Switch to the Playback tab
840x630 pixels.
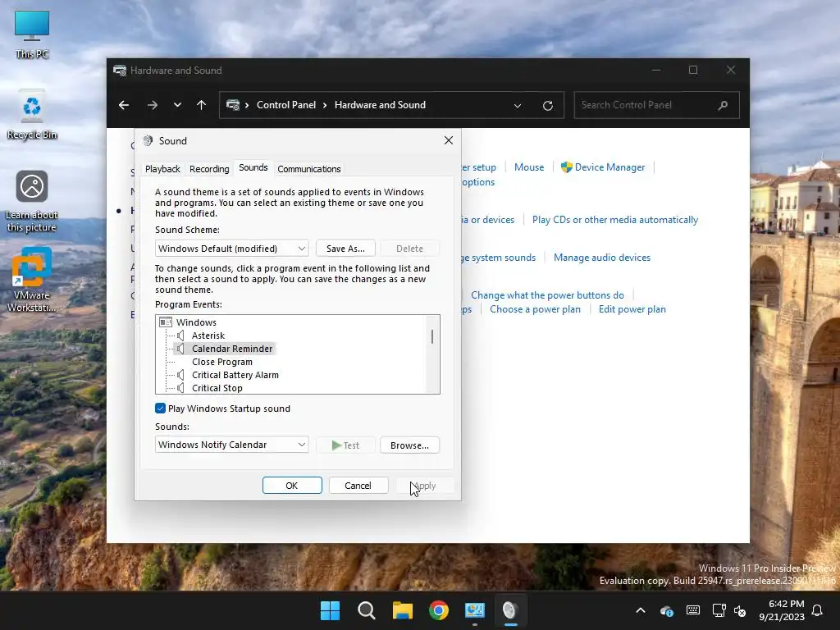[x=162, y=169]
